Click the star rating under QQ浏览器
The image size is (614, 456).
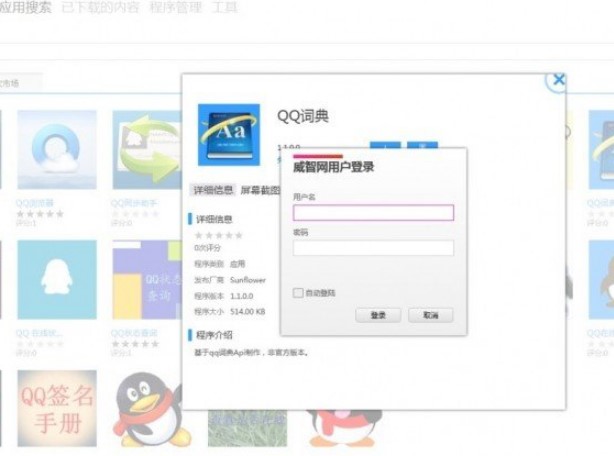click(x=40, y=214)
